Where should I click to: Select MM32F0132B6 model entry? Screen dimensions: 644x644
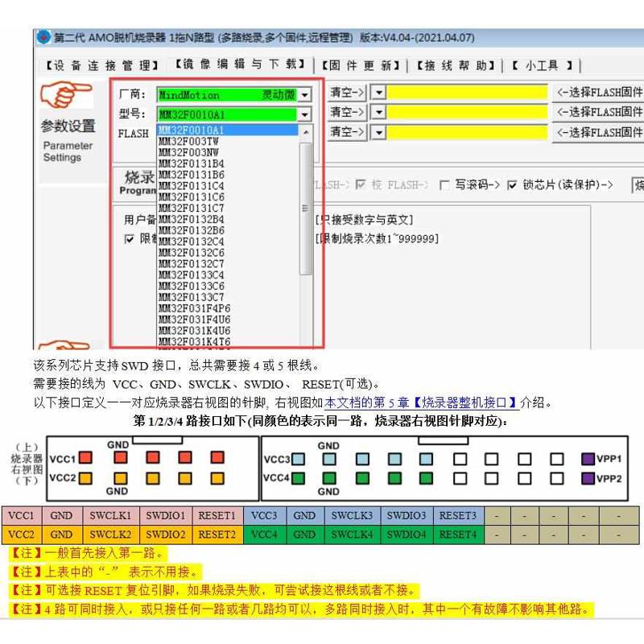coord(228,230)
